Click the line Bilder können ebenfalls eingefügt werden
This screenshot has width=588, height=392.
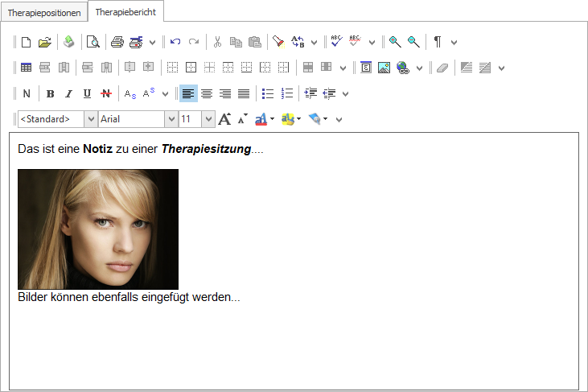(x=129, y=297)
